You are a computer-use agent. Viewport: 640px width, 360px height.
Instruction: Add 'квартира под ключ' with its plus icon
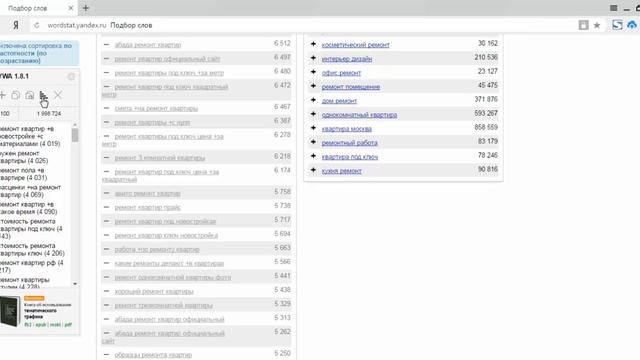pyautogui.click(x=313, y=156)
